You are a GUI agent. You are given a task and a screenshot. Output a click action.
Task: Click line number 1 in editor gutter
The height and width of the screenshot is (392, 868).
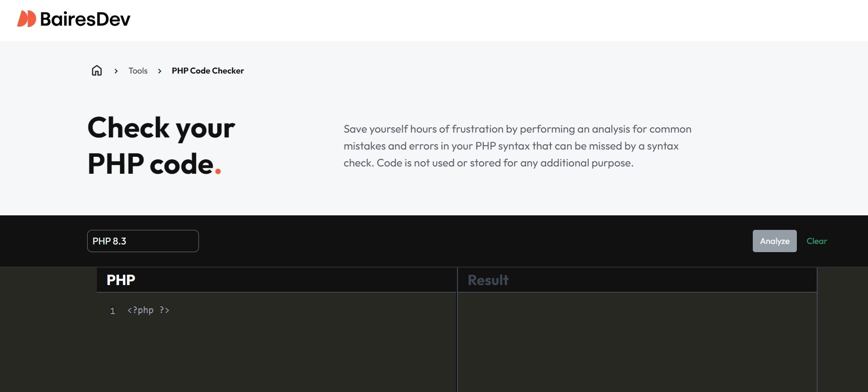point(112,311)
